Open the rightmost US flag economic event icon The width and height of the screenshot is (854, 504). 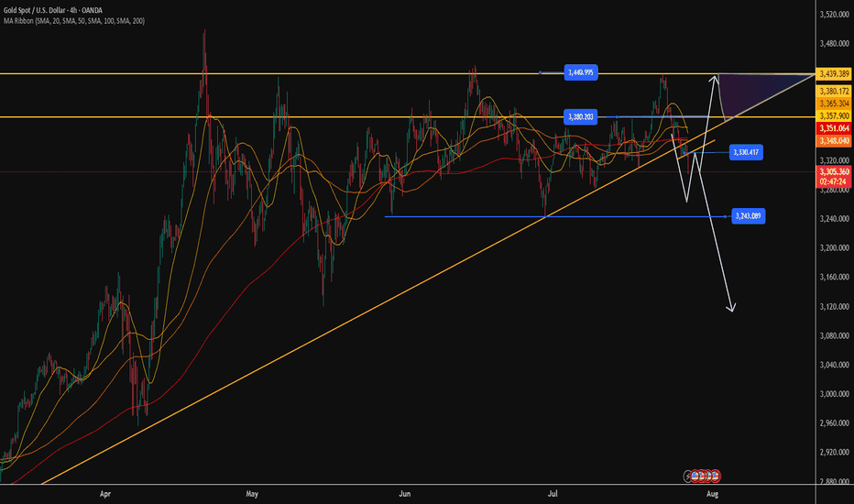715,477
